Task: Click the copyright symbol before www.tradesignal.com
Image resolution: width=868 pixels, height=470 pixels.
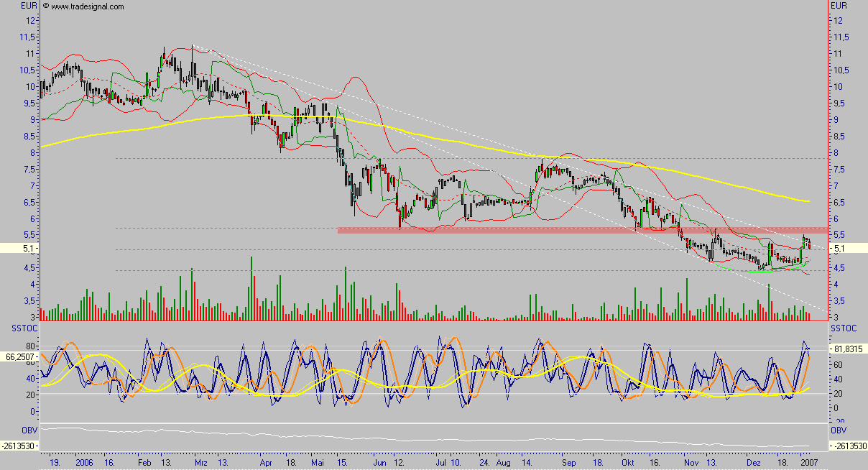Action: 46,6
